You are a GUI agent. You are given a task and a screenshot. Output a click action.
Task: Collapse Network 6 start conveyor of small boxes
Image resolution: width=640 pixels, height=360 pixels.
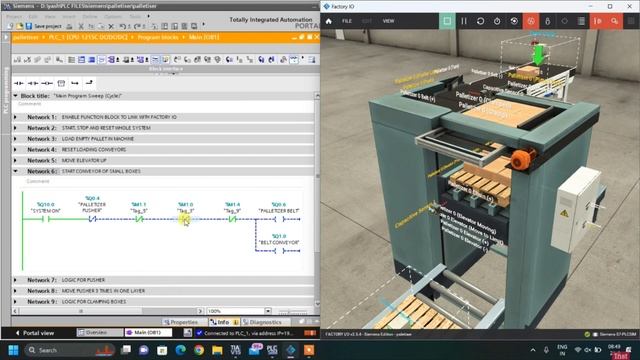(16, 171)
